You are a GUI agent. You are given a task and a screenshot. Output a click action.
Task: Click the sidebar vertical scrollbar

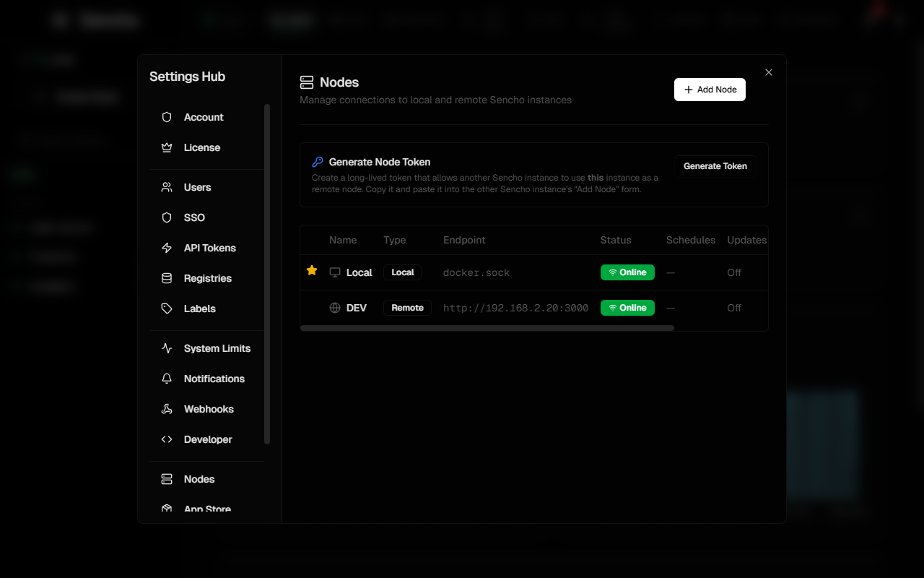point(267,275)
